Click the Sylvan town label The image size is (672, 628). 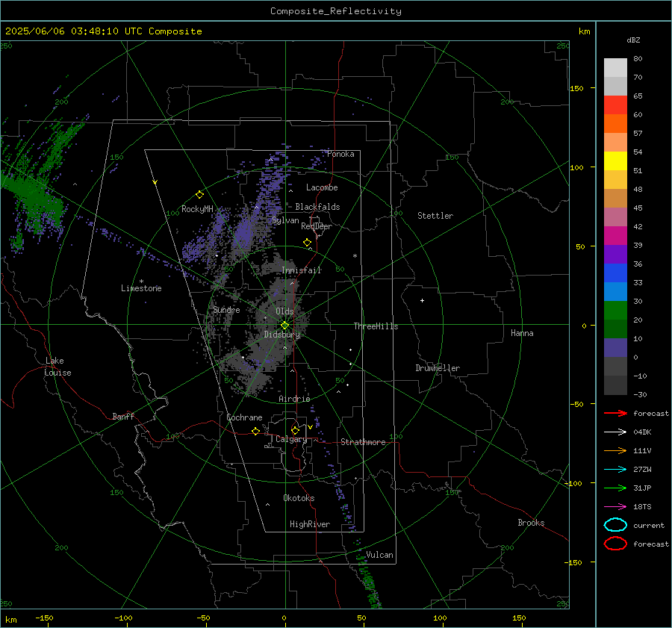click(285, 220)
